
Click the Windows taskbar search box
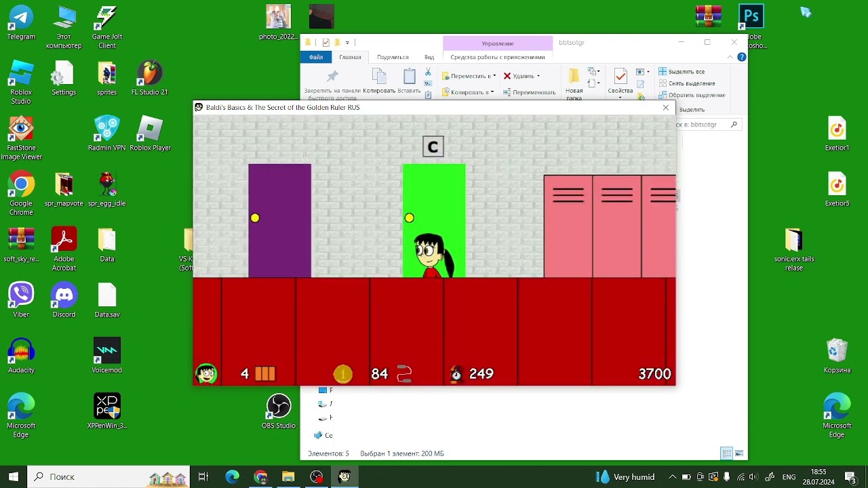pos(108,476)
